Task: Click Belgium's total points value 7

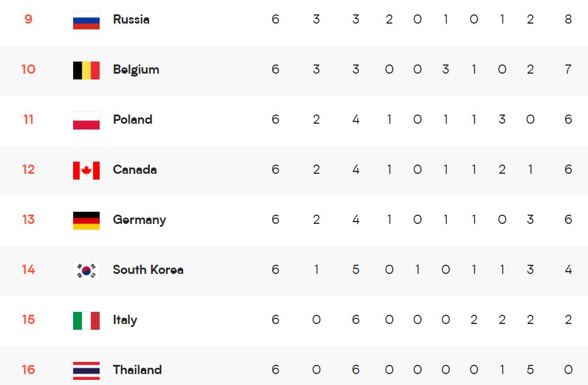Action: tap(568, 70)
